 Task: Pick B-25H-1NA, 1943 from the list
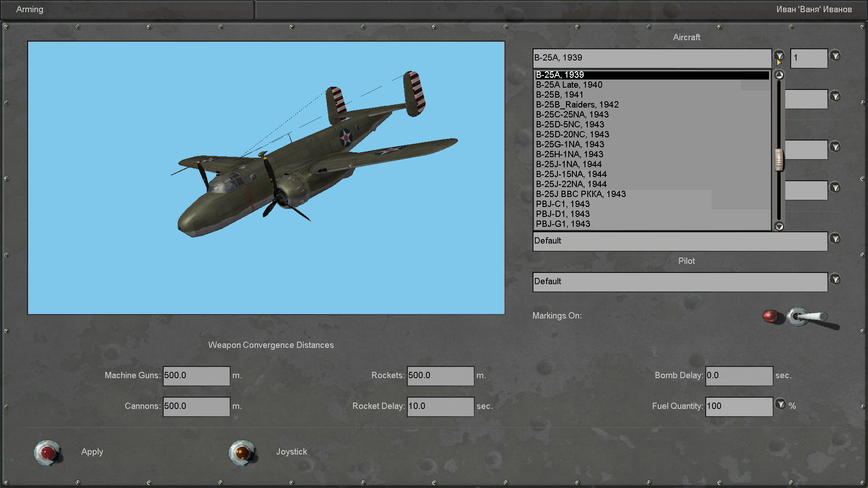(570, 155)
